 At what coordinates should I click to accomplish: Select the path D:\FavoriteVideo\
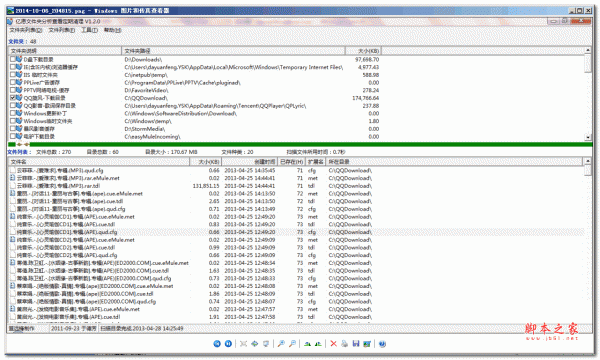pyautogui.click(x=146, y=90)
